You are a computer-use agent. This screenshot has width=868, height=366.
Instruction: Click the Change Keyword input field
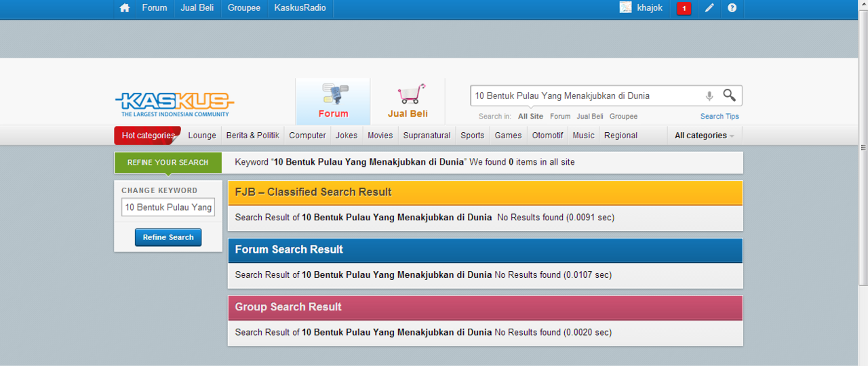click(x=168, y=207)
